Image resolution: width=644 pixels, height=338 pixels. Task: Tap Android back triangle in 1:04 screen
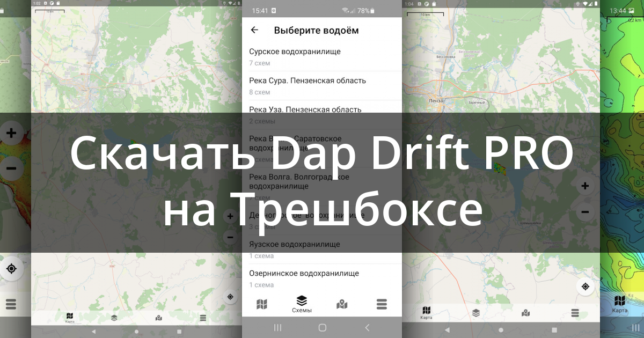click(448, 329)
